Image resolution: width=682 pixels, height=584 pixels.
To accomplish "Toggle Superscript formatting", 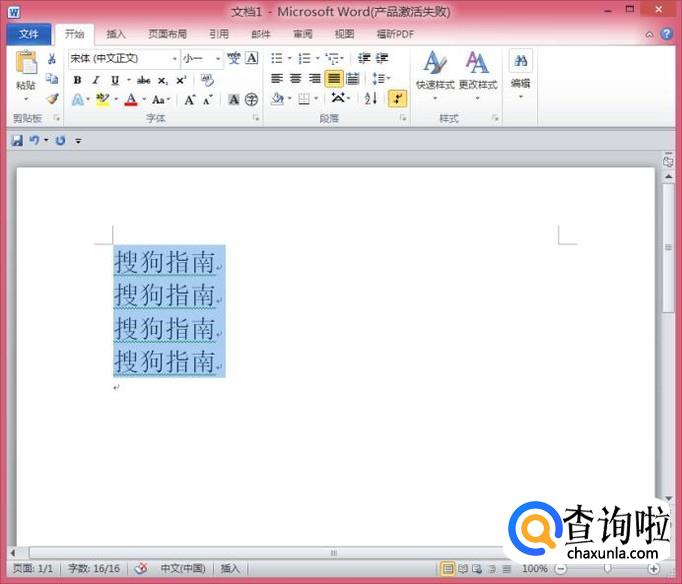I will pos(181,80).
